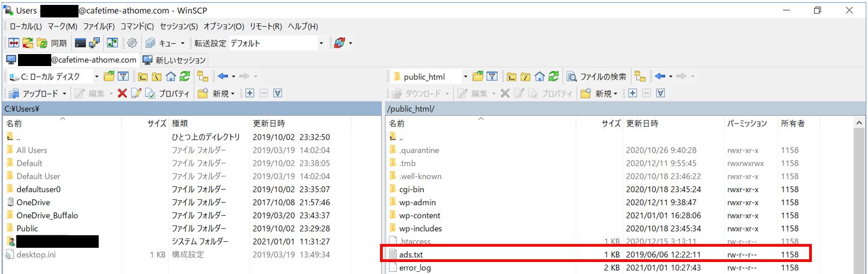
Task: Select the ads.txt file
Action: (411, 254)
